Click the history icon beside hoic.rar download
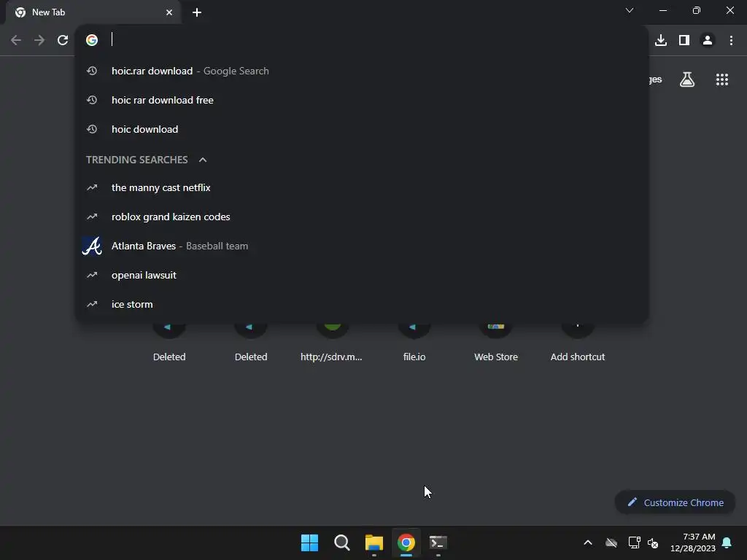 point(92,71)
